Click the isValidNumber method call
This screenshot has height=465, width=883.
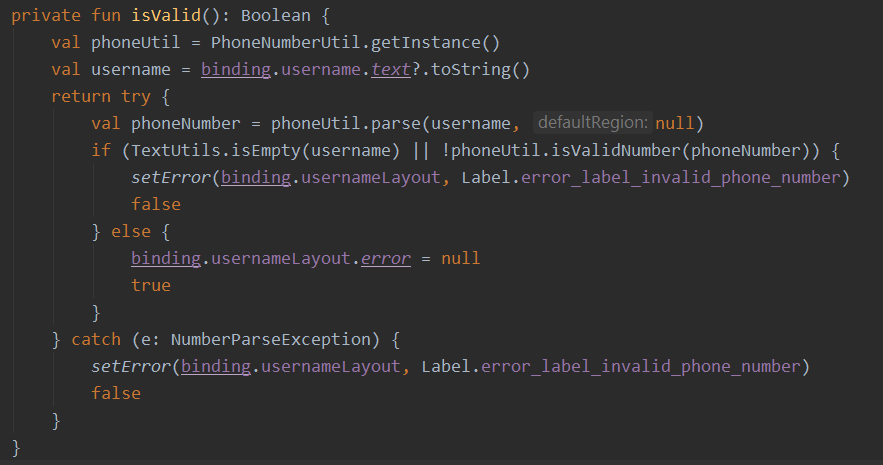click(616, 150)
